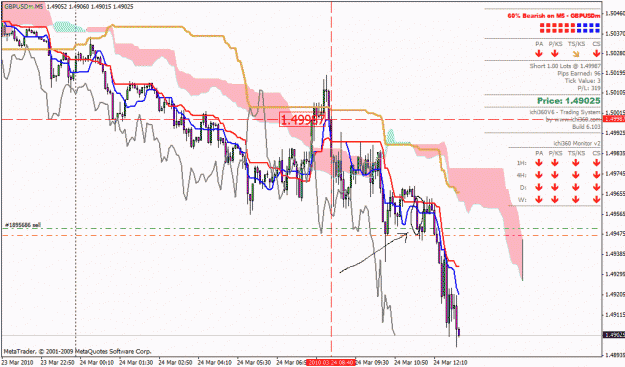Click the '24 Mar 00:10' time axis label
625x367 pixels.
pyautogui.click(x=97, y=363)
